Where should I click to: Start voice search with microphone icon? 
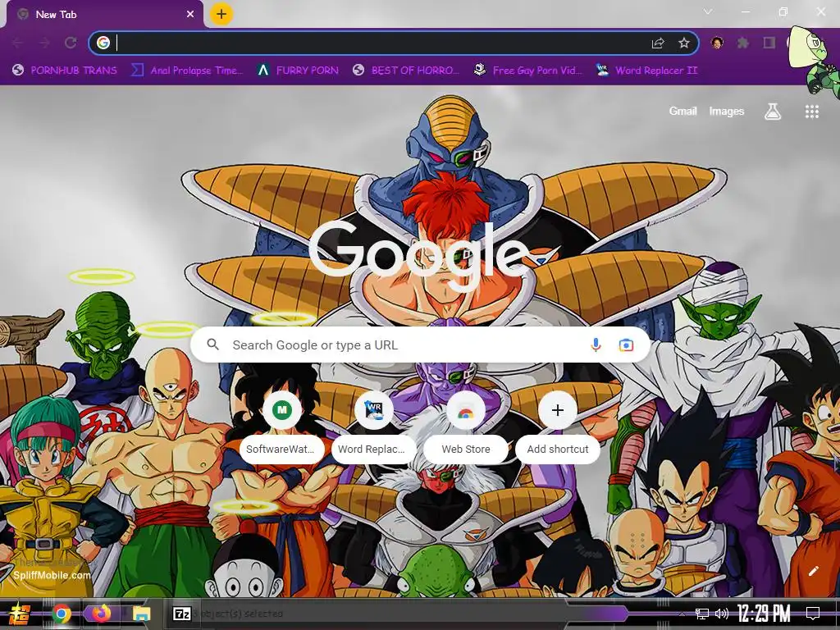(596, 345)
